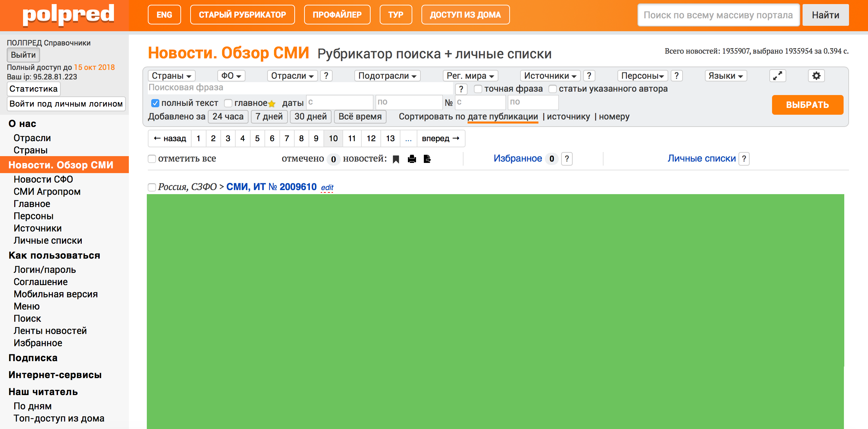Screen dimensions: 868x429
Task: Click help question mark next to Избранное
Action: [x=567, y=159]
